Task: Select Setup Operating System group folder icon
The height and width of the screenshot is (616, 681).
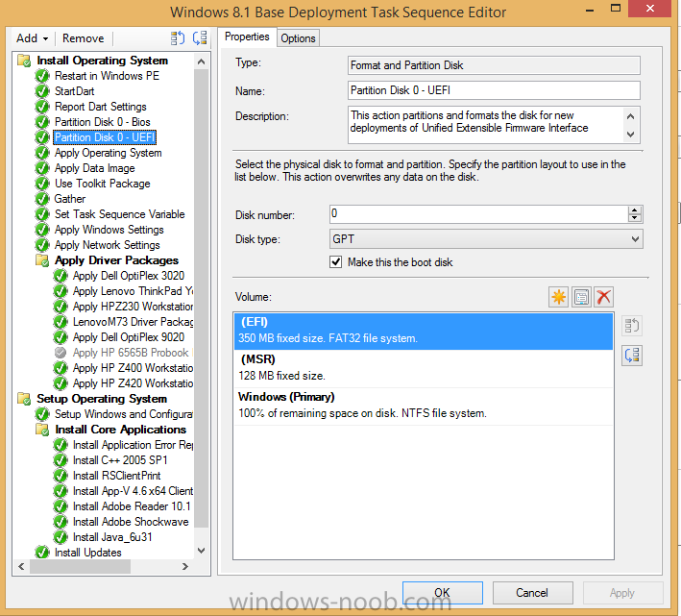Action: pyautogui.click(x=24, y=399)
